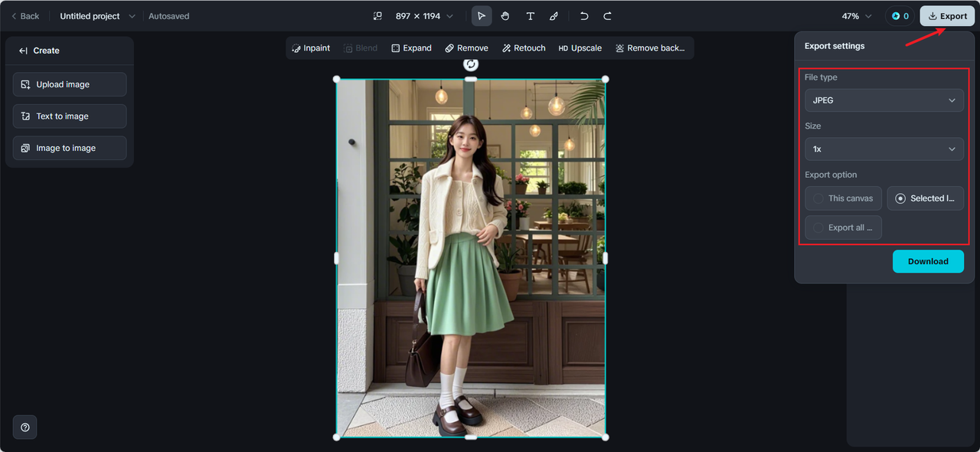
Task: Click the credits counter showing 0
Action: 900,16
